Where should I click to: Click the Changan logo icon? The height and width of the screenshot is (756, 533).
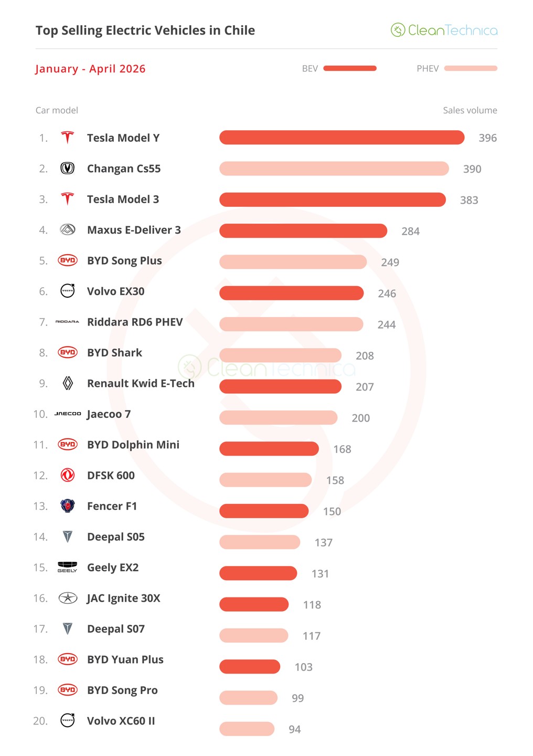tap(67, 168)
